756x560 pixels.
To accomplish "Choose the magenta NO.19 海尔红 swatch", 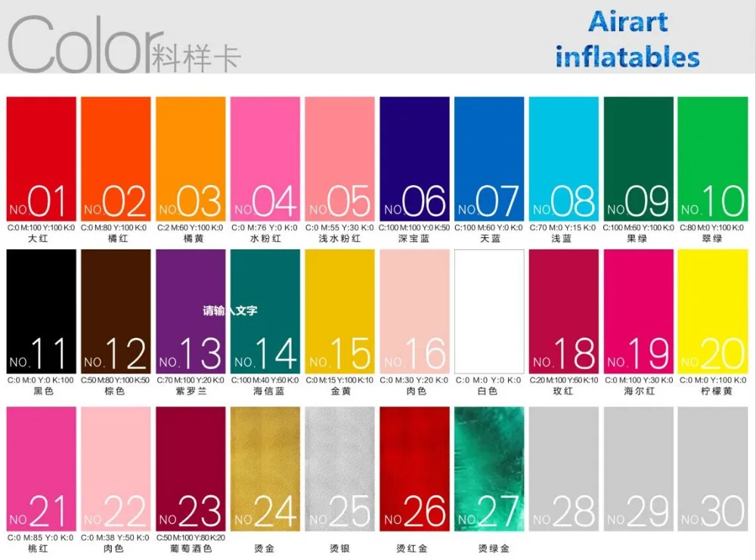I will [x=637, y=311].
